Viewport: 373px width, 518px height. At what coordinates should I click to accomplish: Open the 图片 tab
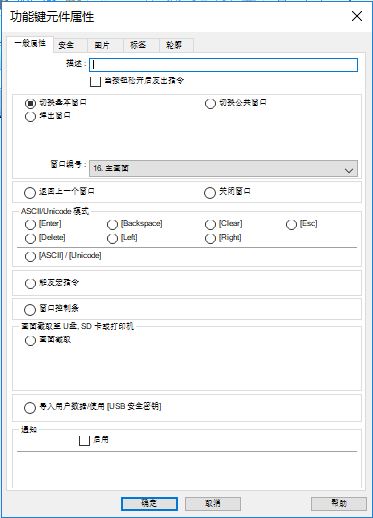[105, 45]
